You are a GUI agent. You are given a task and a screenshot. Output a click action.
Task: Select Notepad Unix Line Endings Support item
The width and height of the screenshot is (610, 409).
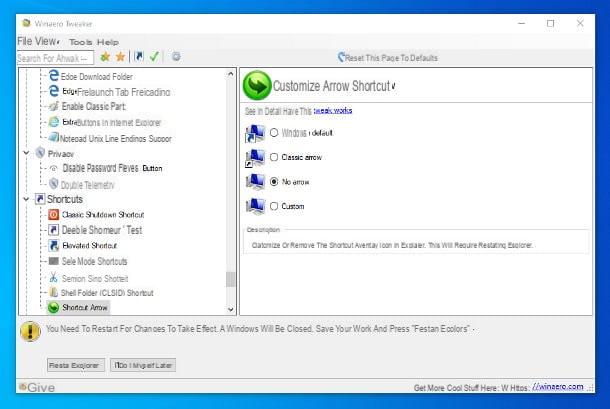[x=116, y=139]
